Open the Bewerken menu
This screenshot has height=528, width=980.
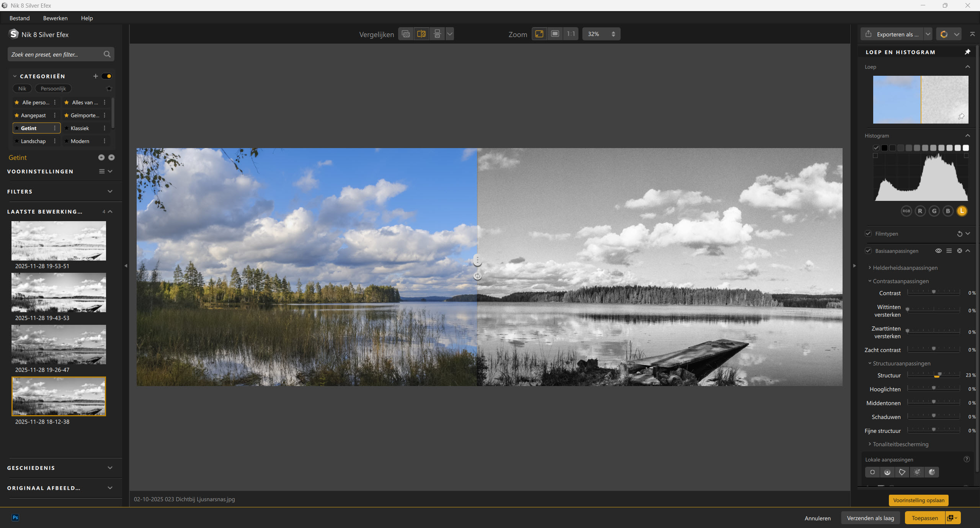(x=55, y=18)
